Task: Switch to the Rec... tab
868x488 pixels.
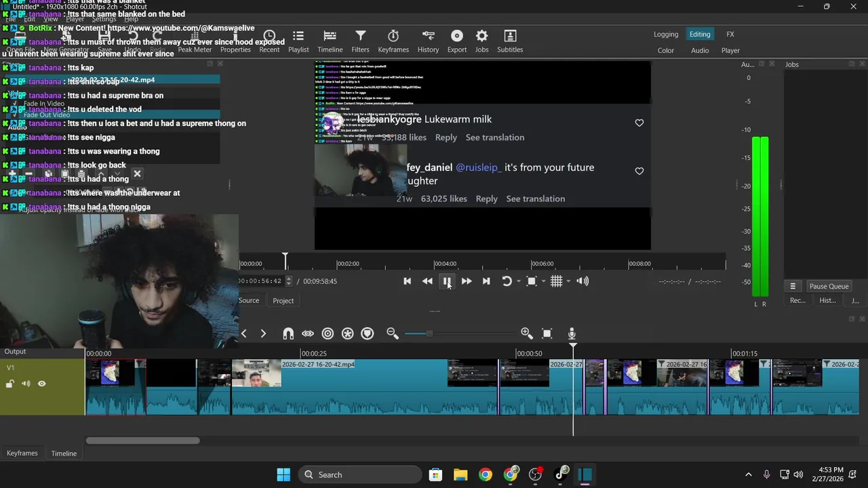Action: tap(798, 300)
